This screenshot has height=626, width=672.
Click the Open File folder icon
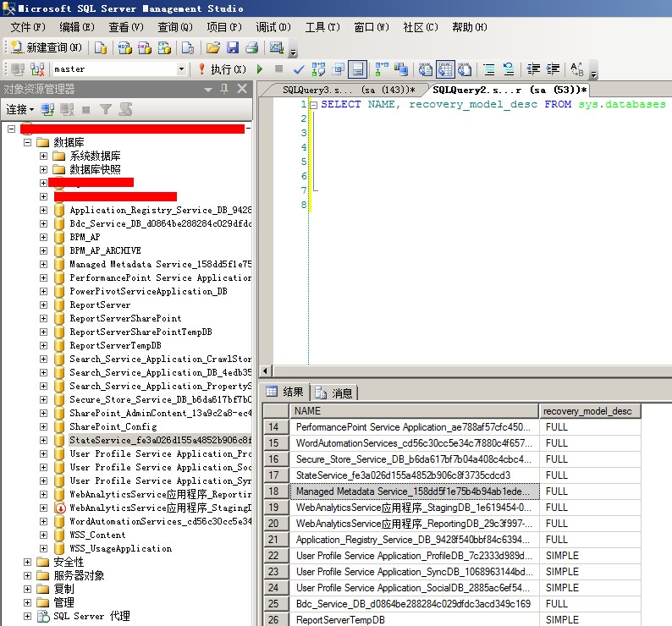point(213,47)
